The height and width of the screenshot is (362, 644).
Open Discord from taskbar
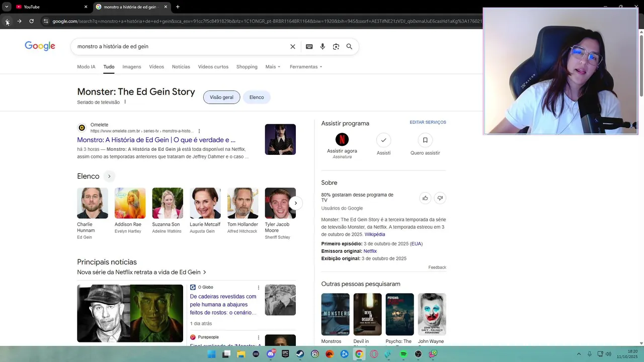pyautogui.click(x=271, y=354)
